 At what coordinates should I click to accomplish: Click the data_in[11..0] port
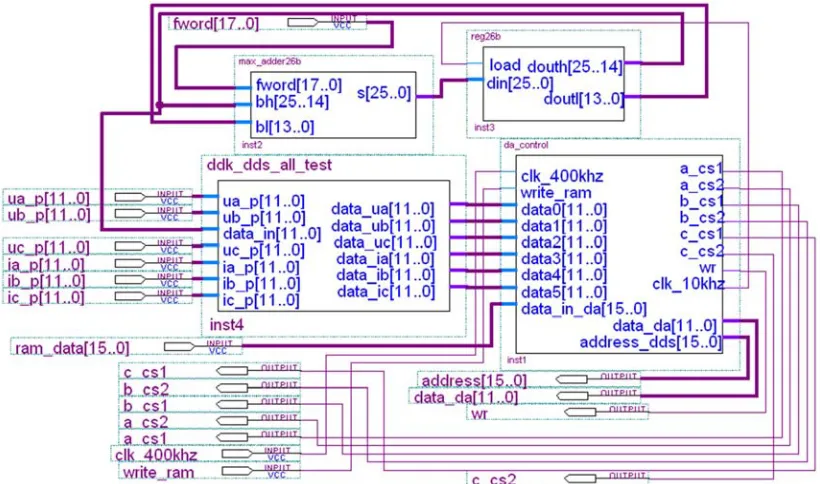[272, 234]
